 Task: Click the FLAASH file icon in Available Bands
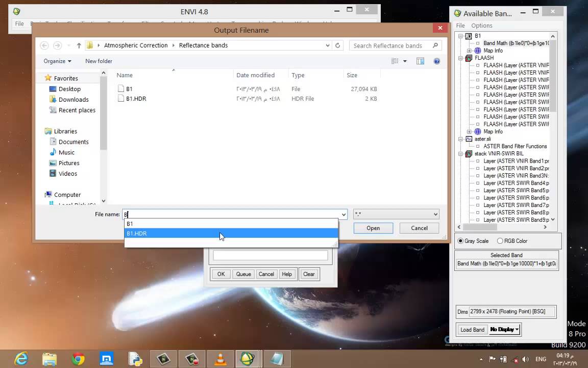(x=469, y=58)
